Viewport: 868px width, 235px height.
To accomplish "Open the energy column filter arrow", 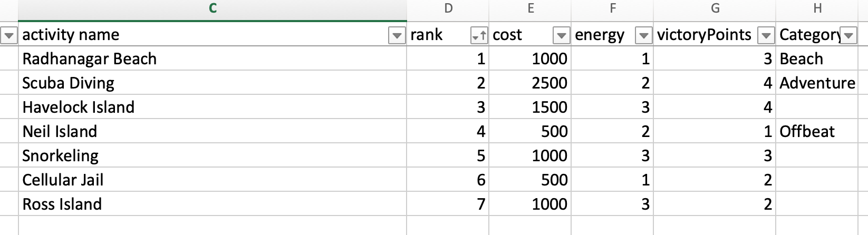I will tap(643, 35).
